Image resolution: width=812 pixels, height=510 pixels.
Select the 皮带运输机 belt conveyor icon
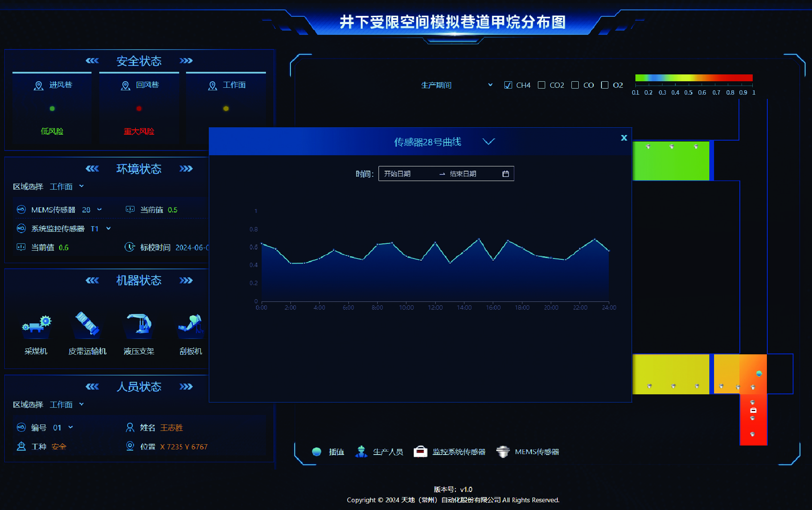point(87,325)
